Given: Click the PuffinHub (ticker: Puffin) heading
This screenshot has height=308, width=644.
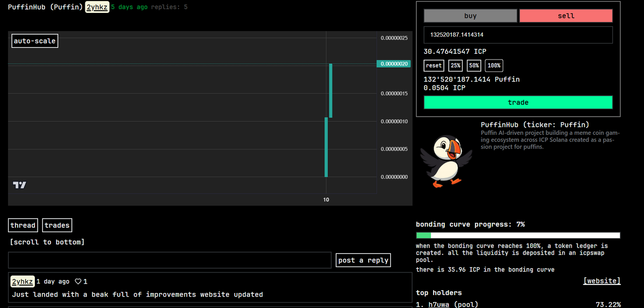Looking at the screenshot, I should (535, 124).
